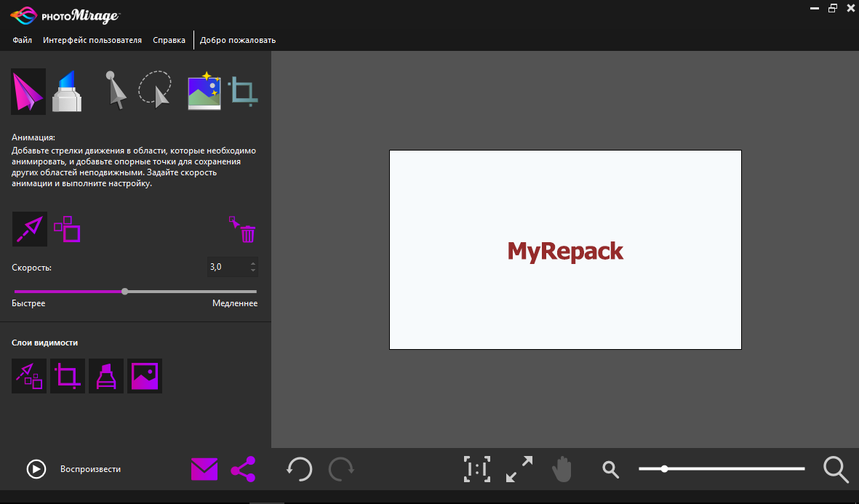Screen dimensions: 859x504
Task: Open the Справка menu
Action: coord(169,40)
